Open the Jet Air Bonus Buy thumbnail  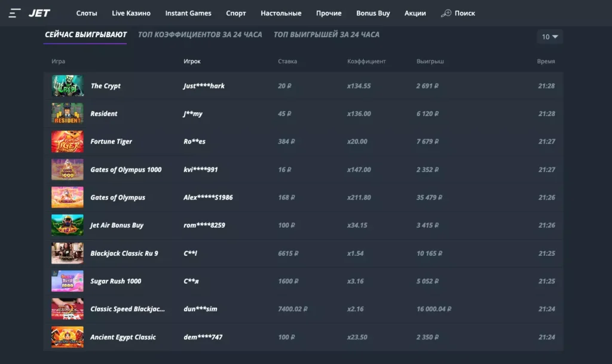click(67, 225)
